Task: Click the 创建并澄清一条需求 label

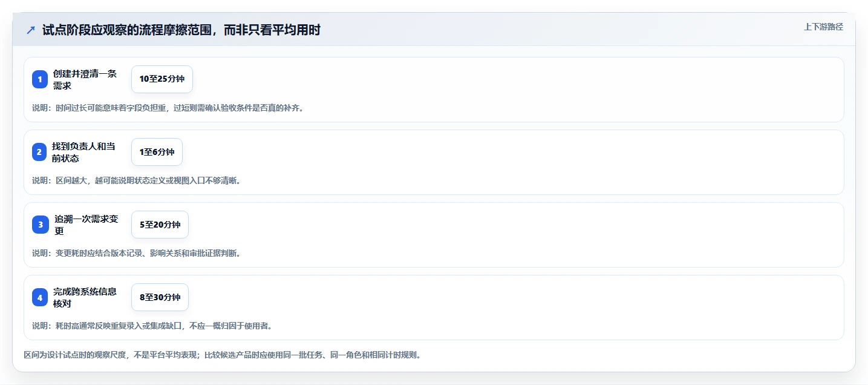Action: tap(85, 79)
